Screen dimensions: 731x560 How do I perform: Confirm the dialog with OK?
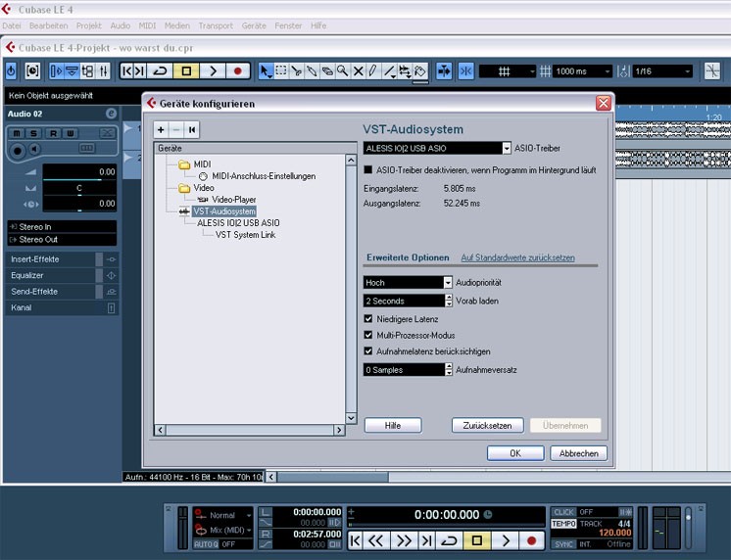(x=515, y=453)
